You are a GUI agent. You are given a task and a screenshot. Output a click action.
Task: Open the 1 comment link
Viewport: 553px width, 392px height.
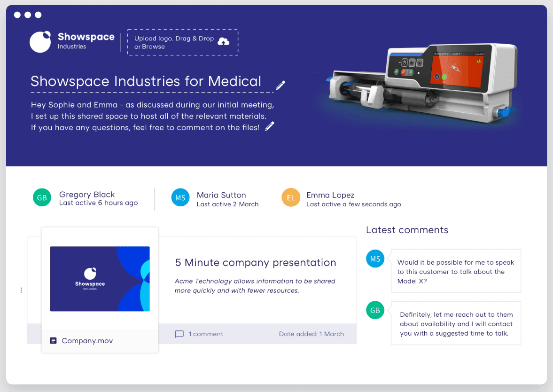click(x=205, y=334)
